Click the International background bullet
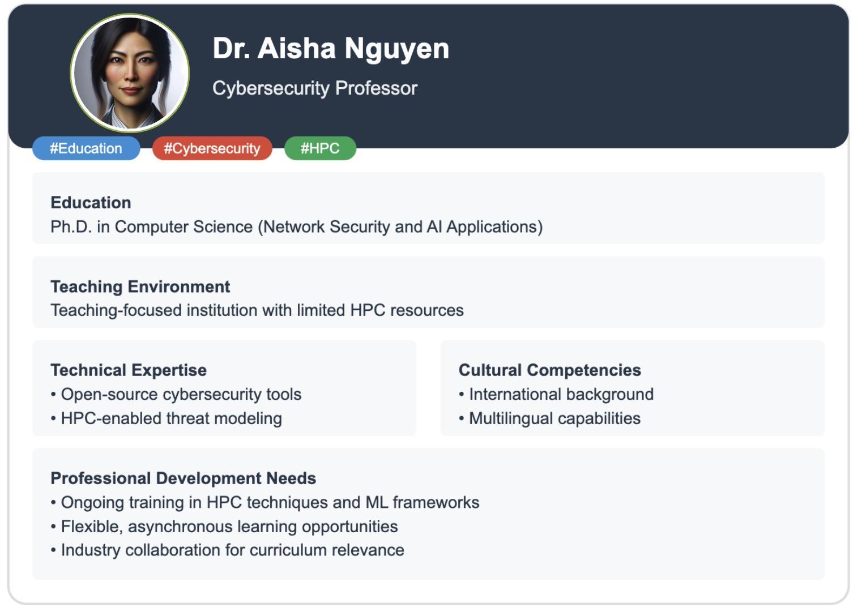 [x=561, y=394]
